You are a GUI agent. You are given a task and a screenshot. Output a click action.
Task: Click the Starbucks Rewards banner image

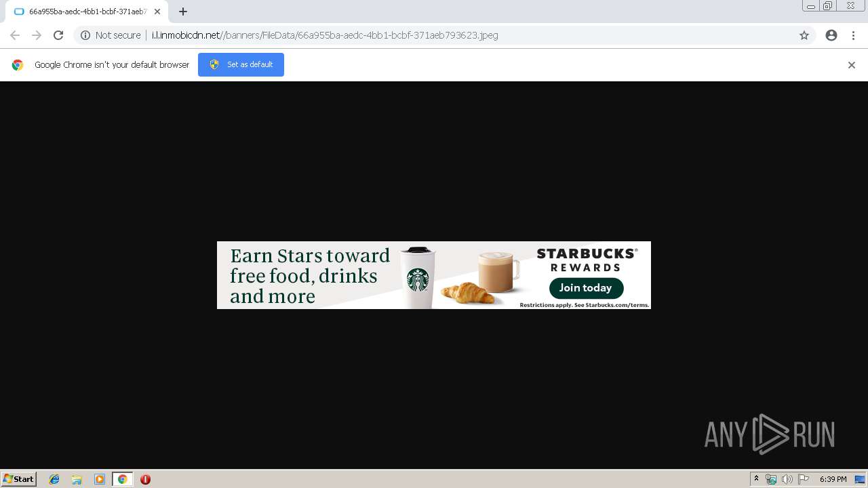[434, 275]
